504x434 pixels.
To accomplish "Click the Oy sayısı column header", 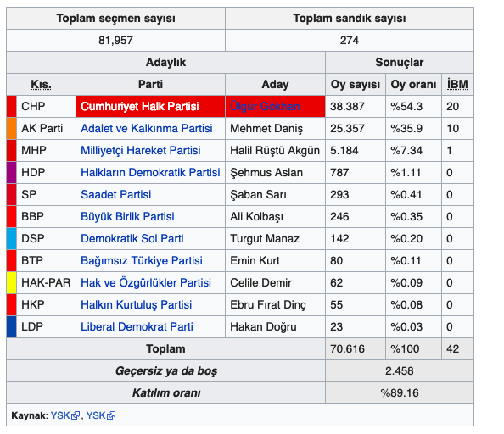I will pos(356,85).
